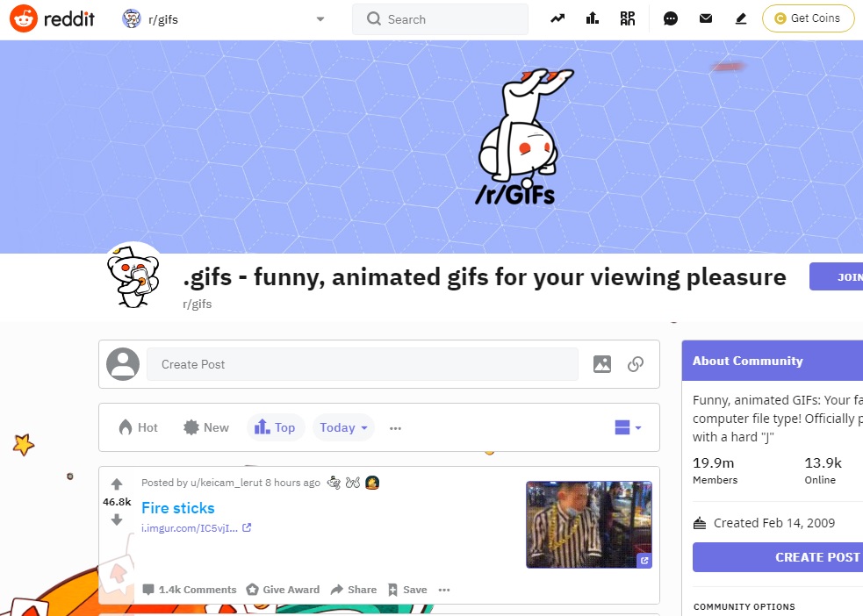Click the Created Feb 14, 2009 text

(773, 523)
